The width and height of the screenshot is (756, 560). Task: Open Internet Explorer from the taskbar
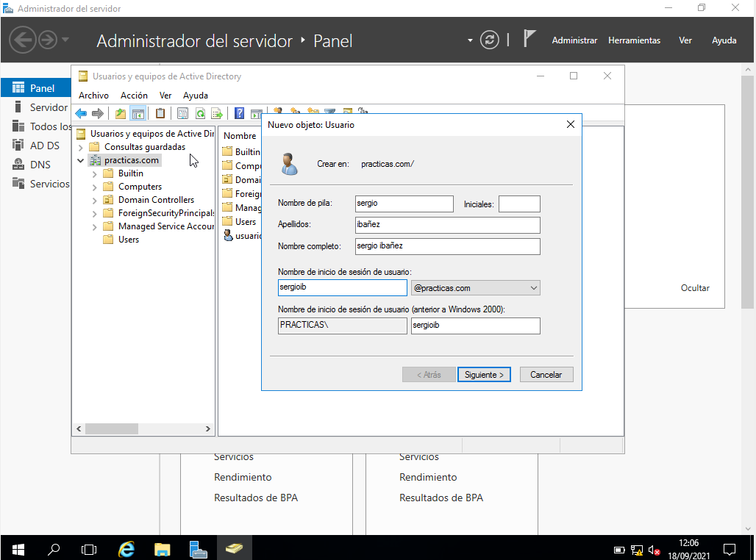(x=127, y=549)
